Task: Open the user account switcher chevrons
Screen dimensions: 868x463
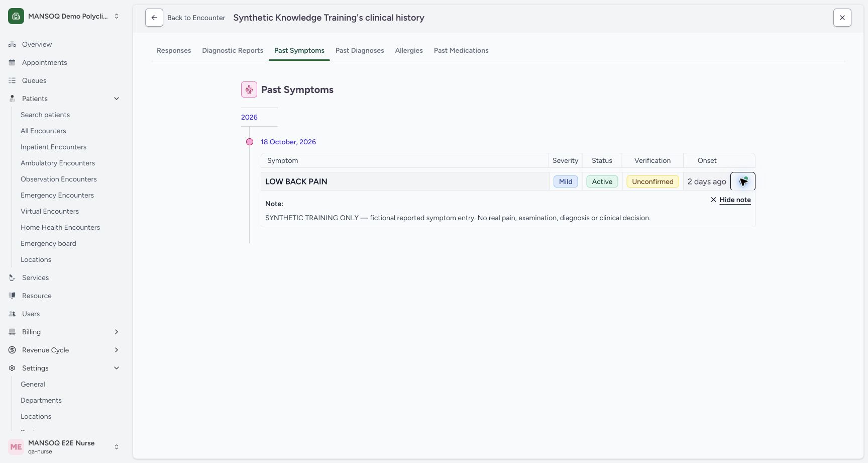Action: click(x=117, y=447)
